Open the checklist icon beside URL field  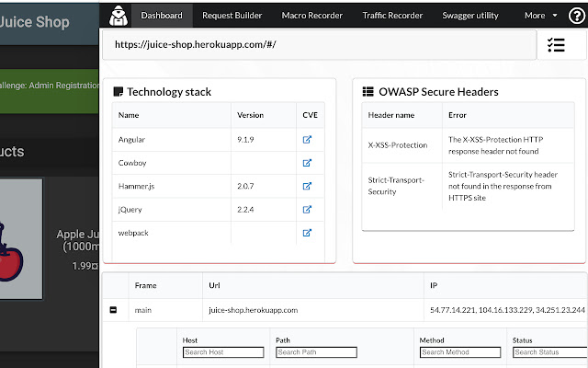[556, 45]
